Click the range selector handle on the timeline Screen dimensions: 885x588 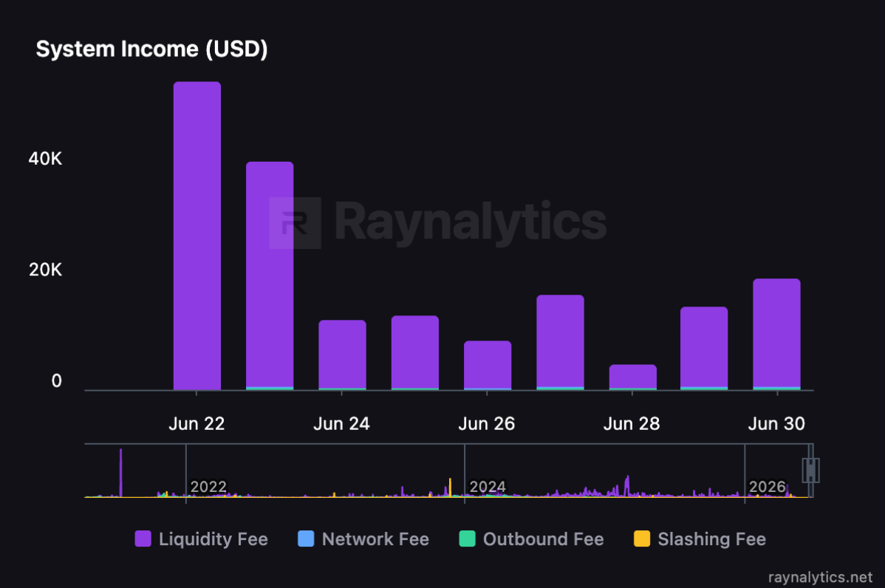click(x=810, y=470)
